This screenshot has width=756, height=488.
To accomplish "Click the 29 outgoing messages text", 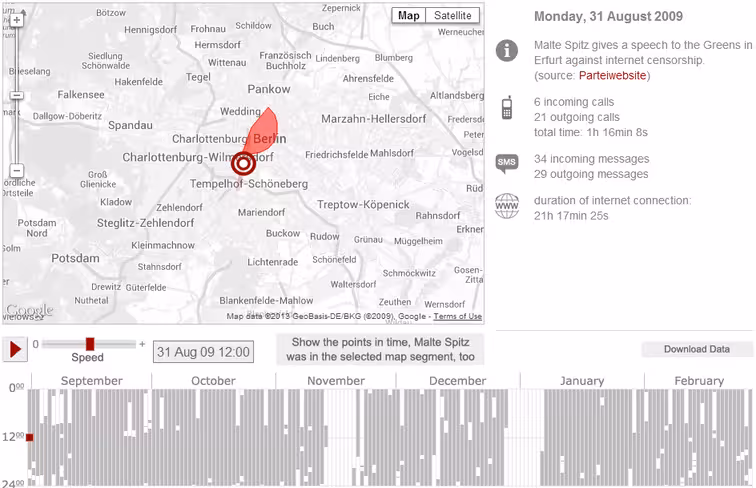I will (591, 174).
